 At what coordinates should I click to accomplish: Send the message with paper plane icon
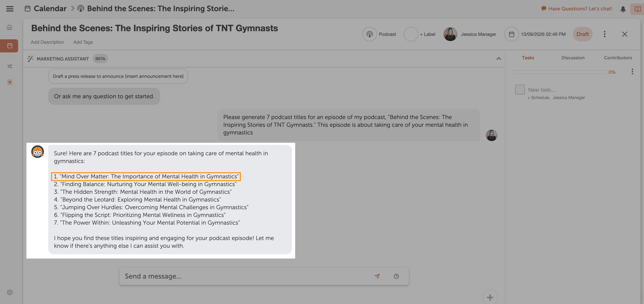(x=377, y=276)
